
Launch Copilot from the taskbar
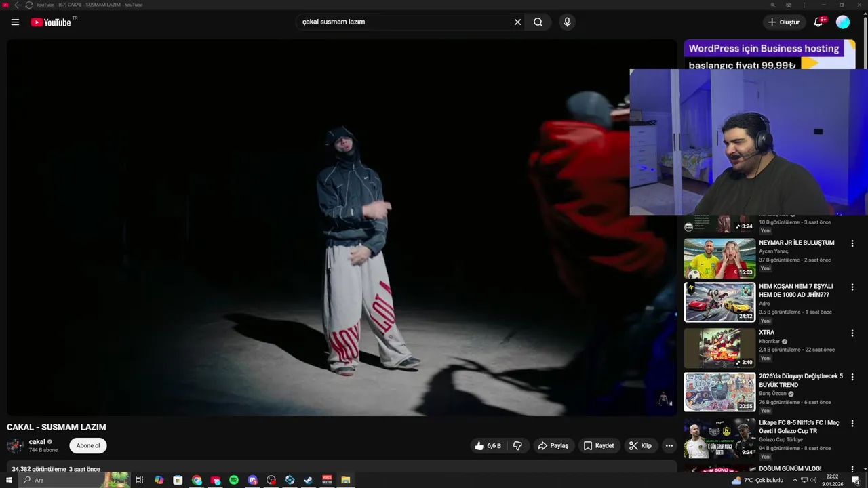(x=159, y=480)
